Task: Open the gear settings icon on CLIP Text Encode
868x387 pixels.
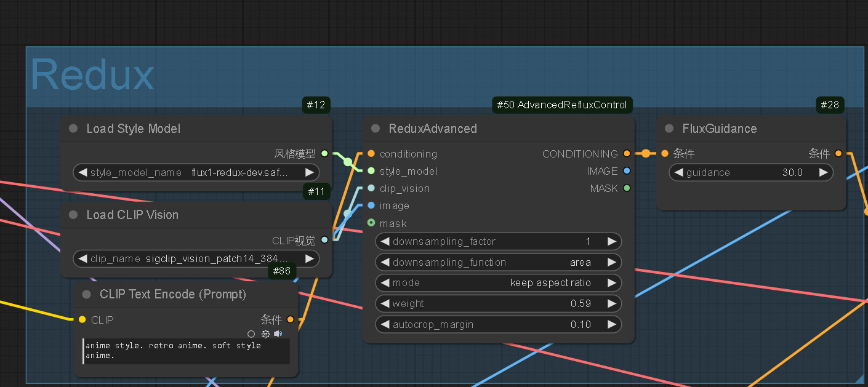Action: [265, 333]
